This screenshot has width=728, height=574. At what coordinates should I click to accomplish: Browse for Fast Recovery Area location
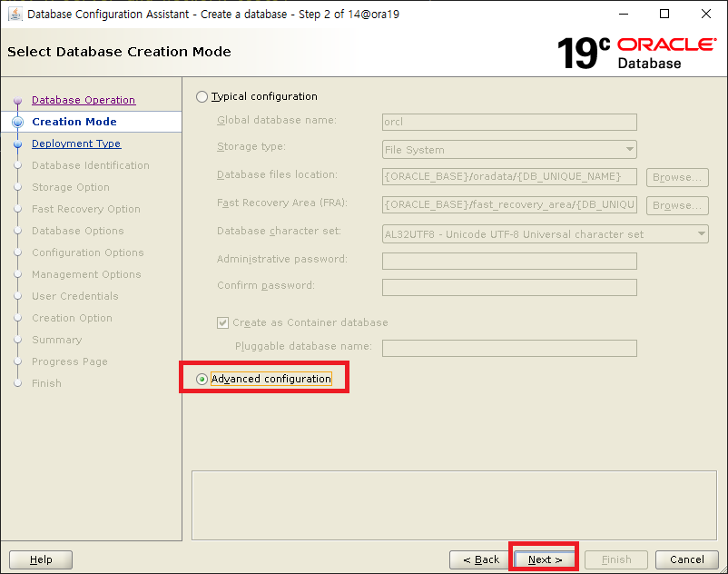coord(677,206)
